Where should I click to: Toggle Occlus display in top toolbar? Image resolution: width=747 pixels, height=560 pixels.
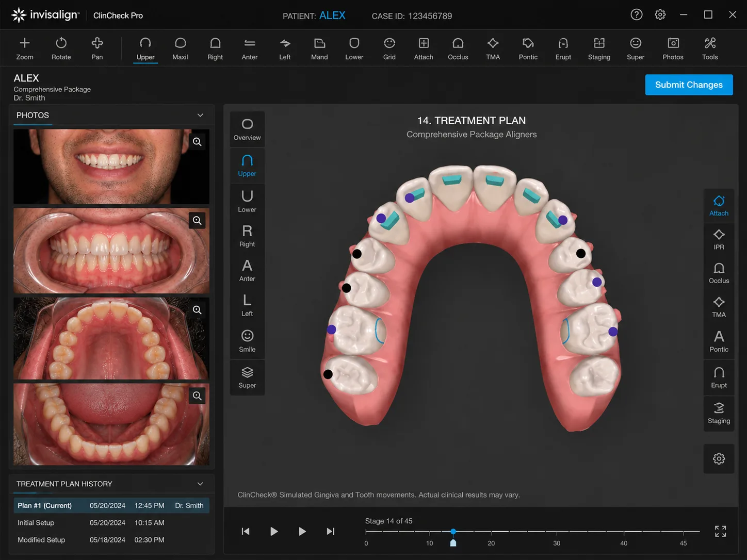(x=458, y=48)
